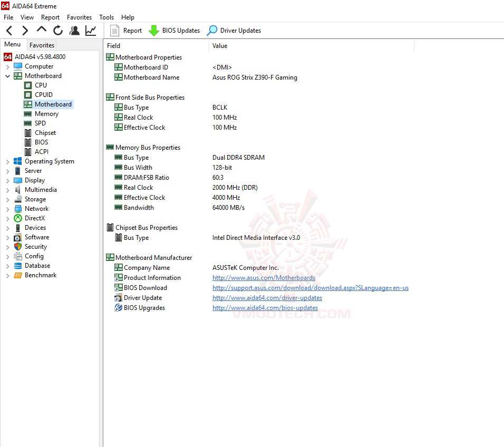504x447 pixels.
Task: Open the support.asus.com BIOS download link
Action: tap(310, 288)
